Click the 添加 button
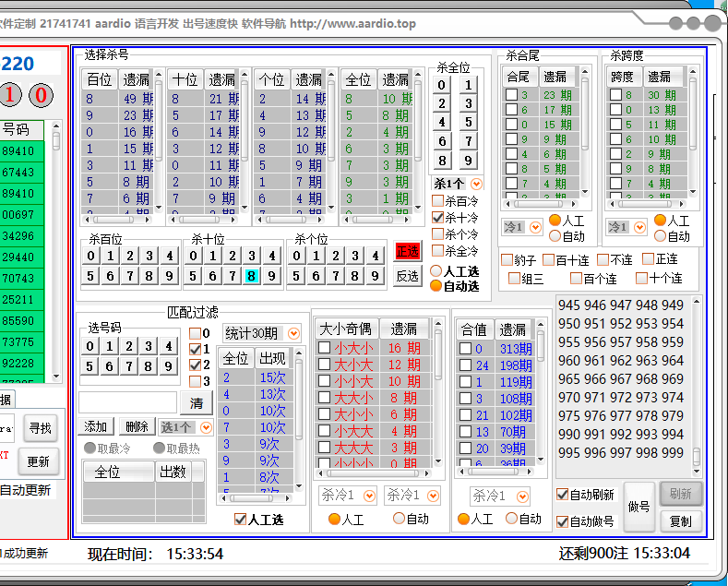The image size is (728, 586). (x=96, y=426)
